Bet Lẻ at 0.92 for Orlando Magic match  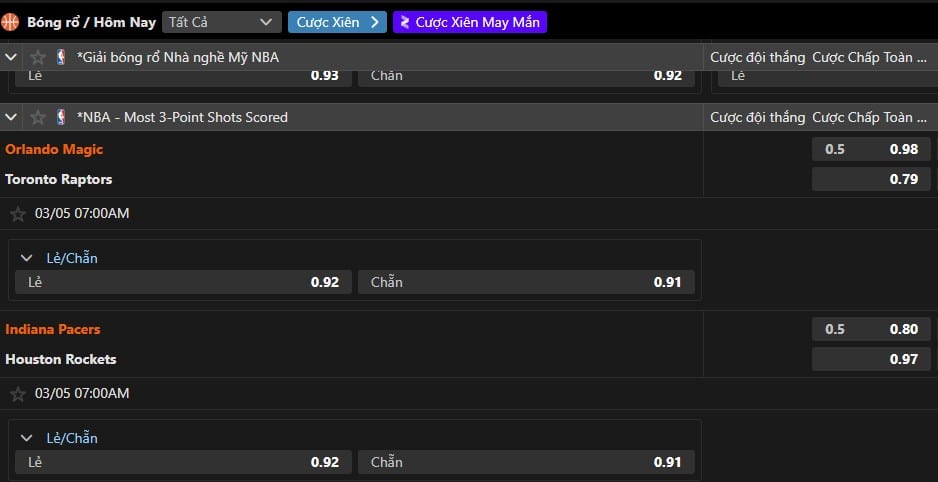tap(183, 282)
